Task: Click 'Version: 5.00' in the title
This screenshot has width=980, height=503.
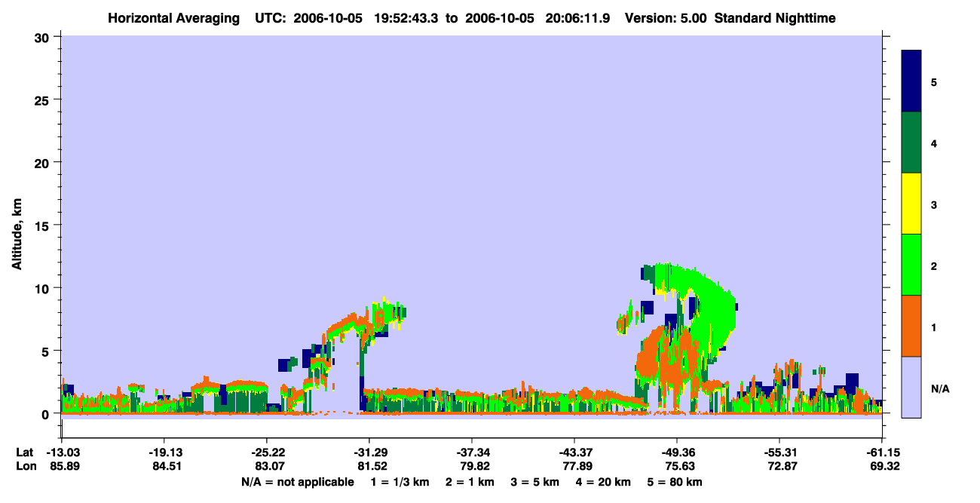Action: [665, 17]
